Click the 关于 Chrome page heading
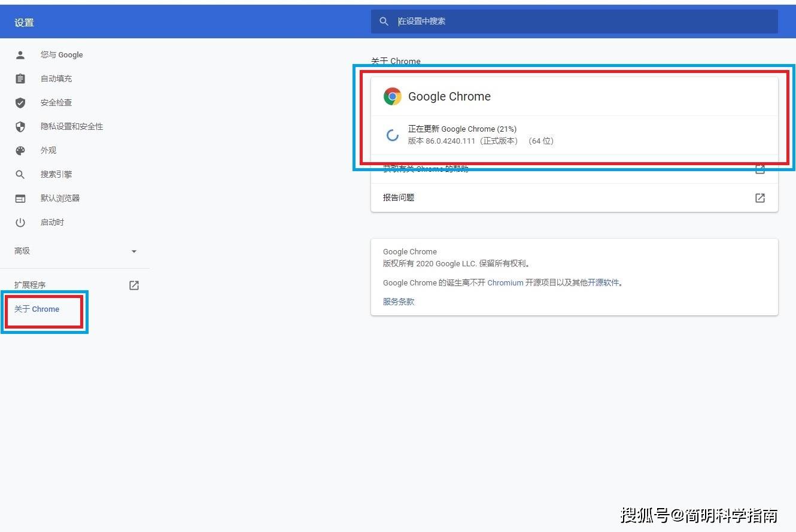796x532 pixels. (x=396, y=61)
